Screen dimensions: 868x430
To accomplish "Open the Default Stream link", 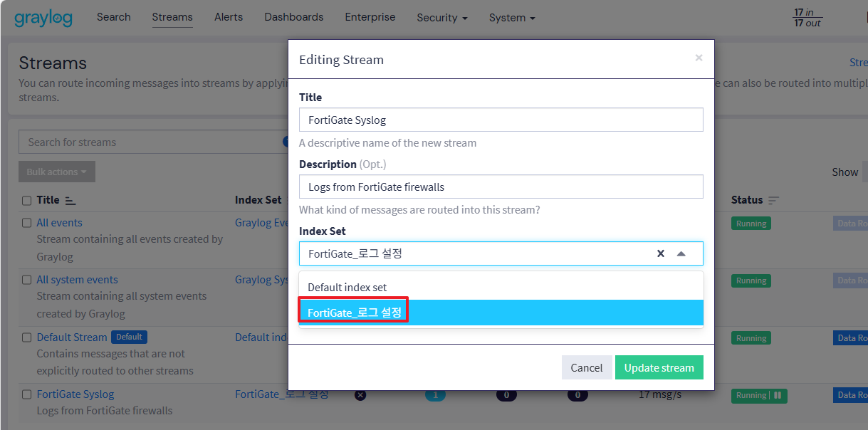I will 72,337.
